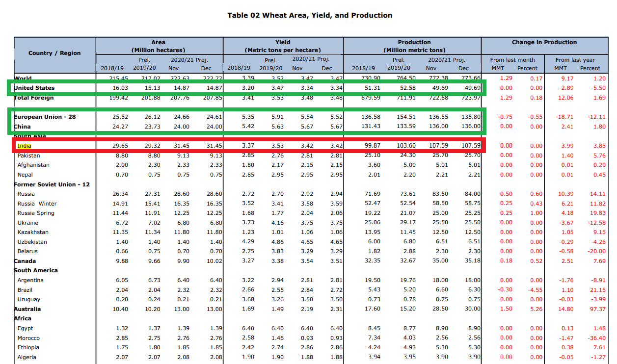Select the highlighted India row label

tap(24, 145)
